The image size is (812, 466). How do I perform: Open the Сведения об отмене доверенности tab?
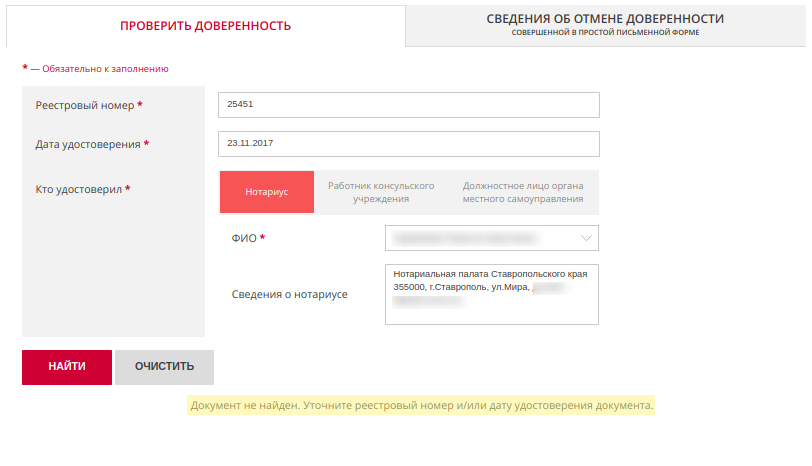[605, 25]
